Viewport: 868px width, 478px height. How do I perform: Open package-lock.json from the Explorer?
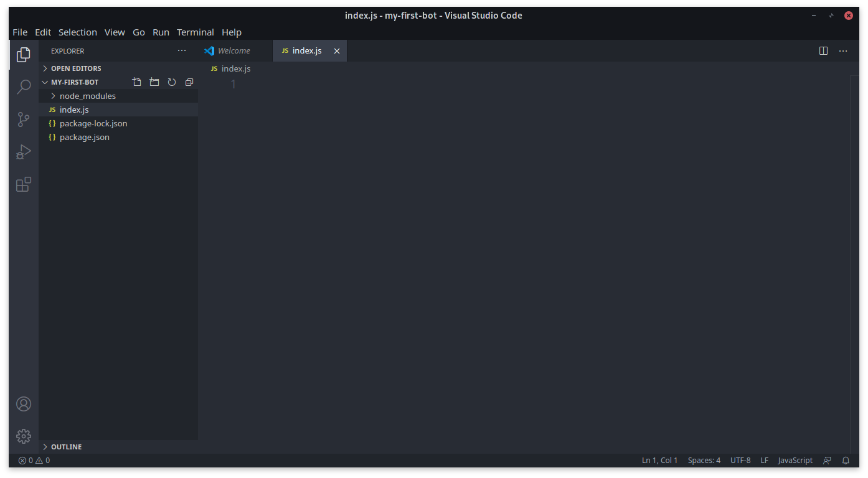[118, 123]
